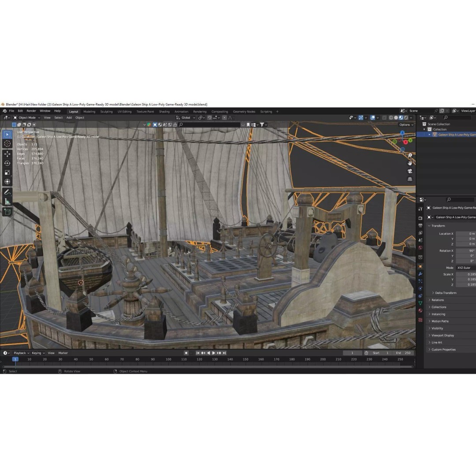Open the XYZ Euler rotation mode dropdown

[466, 268]
